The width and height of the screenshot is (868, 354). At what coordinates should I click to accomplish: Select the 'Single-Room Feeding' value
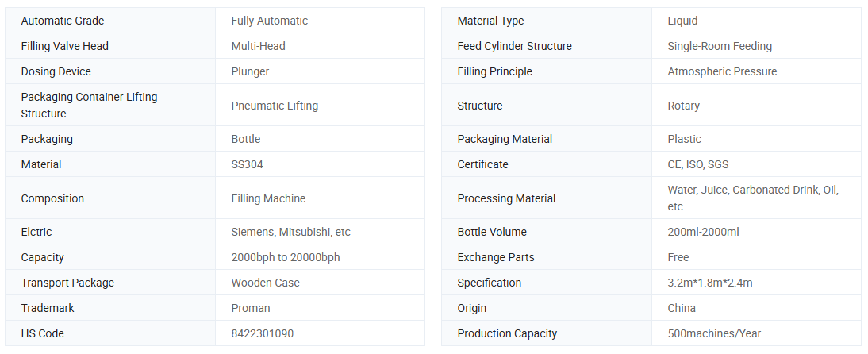pyautogui.click(x=720, y=46)
